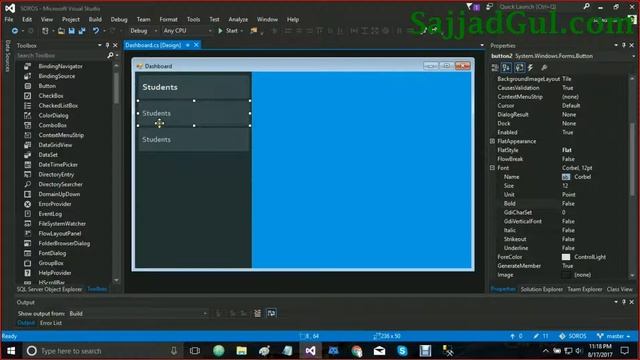
Task: Toggle Word Wrap icon in Output panel
Action: coord(271,313)
